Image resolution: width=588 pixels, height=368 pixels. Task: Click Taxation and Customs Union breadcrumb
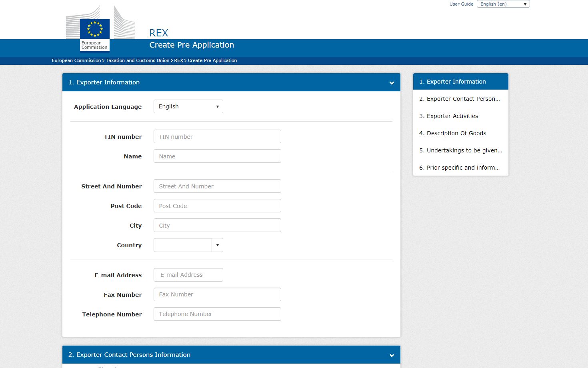(x=137, y=60)
